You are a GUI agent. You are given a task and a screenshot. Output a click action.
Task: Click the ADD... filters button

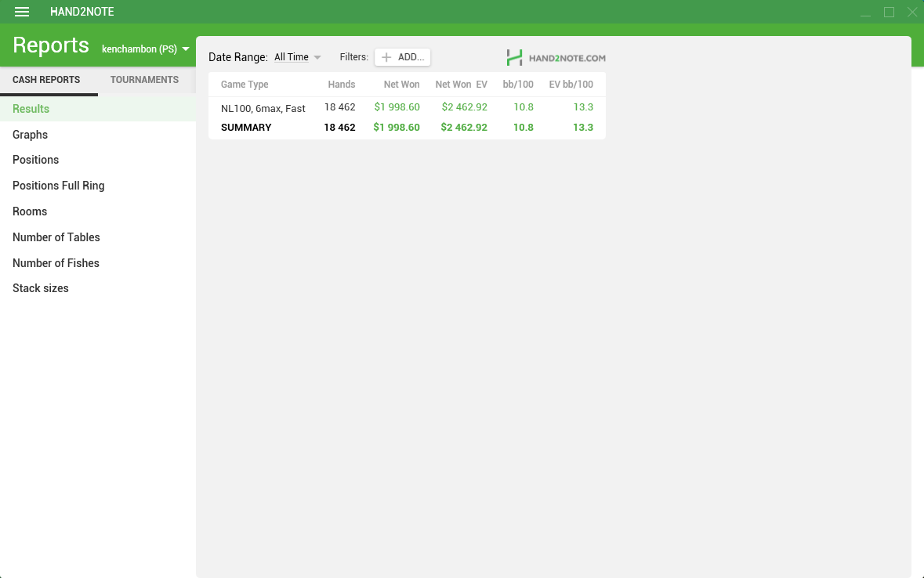(x=403, y=57)
